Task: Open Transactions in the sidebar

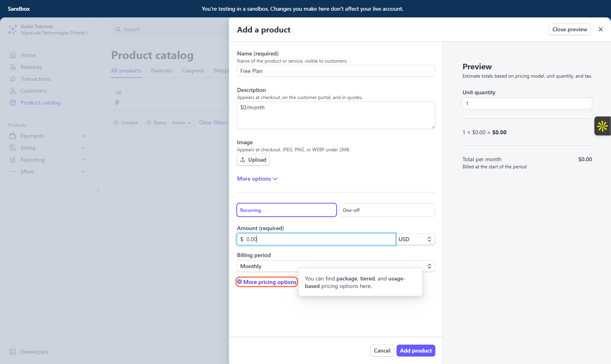Action: 36,79
